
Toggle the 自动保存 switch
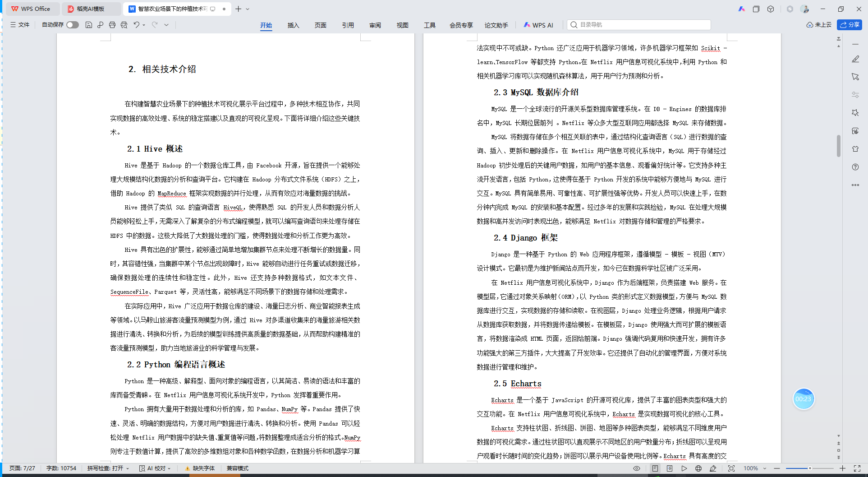point(72,25)
